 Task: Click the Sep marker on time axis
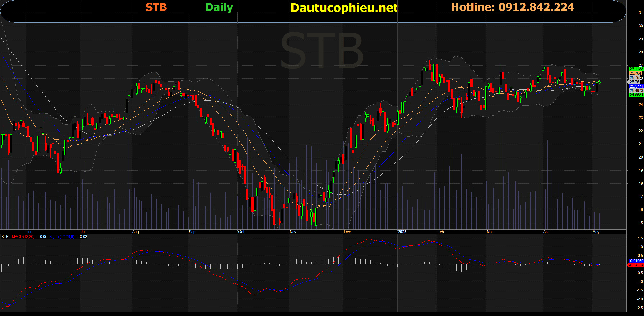coord(192,232)
